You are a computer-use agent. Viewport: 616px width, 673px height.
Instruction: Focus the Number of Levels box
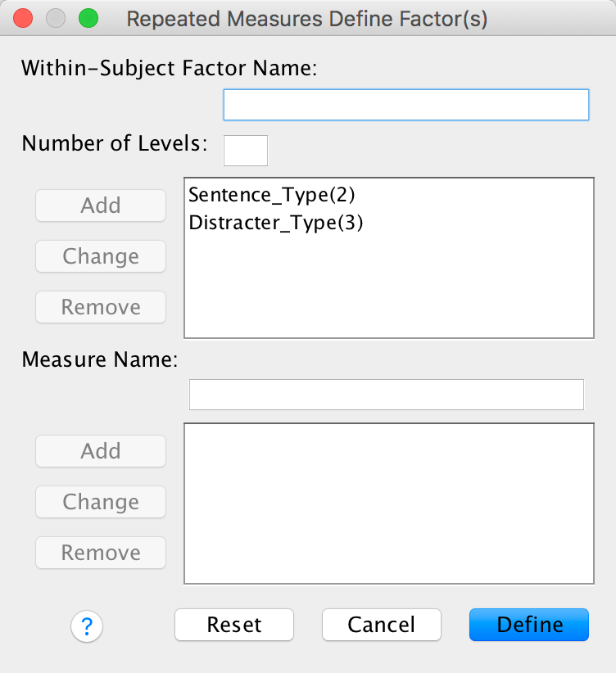(x=245, y=151)
